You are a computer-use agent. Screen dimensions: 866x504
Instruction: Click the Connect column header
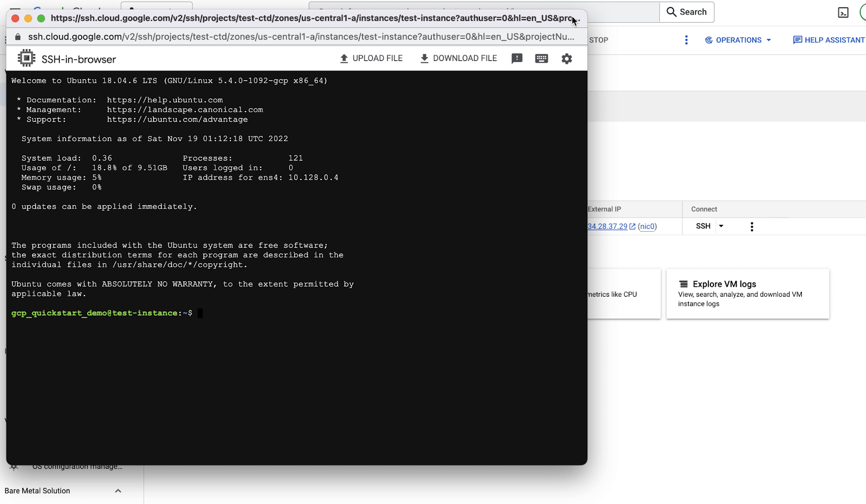704,209
